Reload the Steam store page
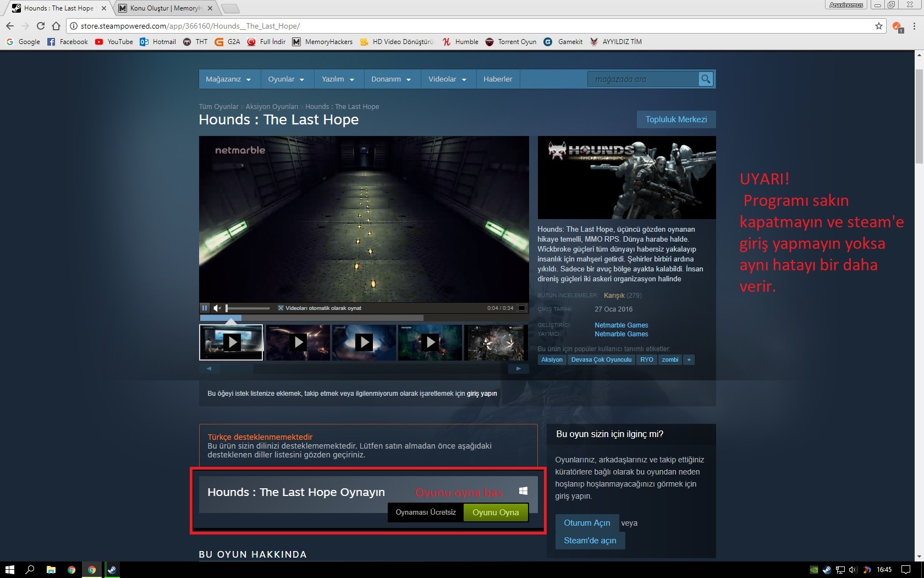Screen dimensions: 924x578 click(x=41, y=26)
